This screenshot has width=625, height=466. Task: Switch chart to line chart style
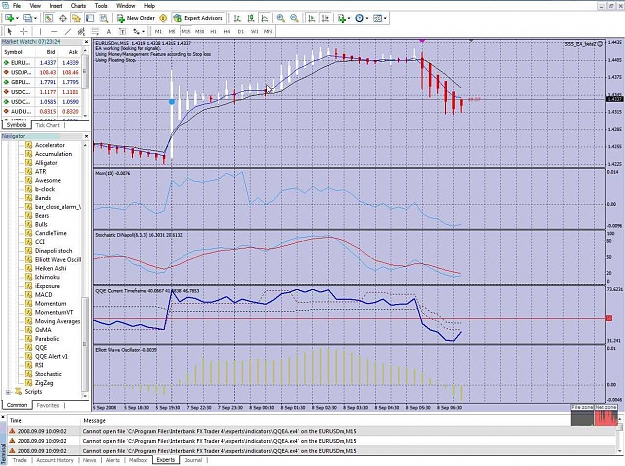[265, 18]
